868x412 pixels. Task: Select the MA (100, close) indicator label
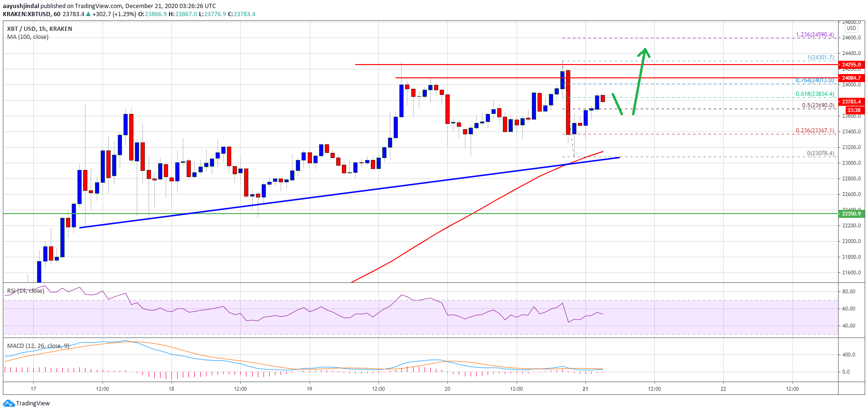pos(28,37)
